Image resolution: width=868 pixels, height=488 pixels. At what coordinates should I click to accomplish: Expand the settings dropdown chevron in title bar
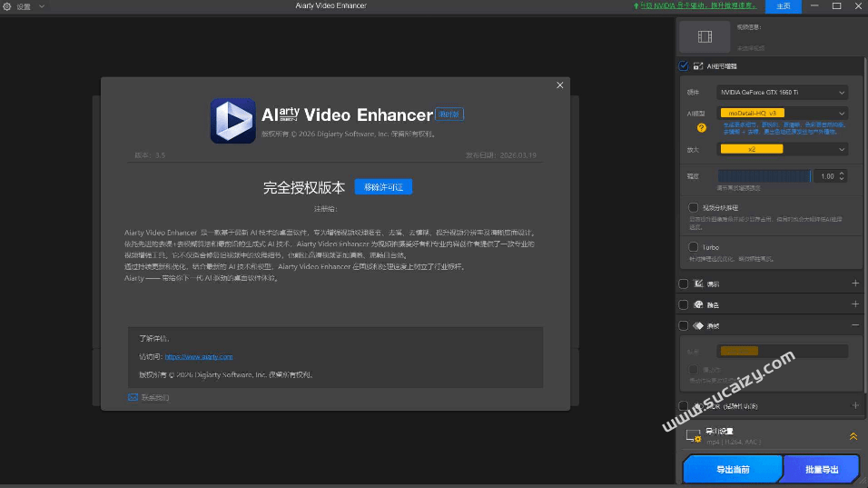point(42,6)
